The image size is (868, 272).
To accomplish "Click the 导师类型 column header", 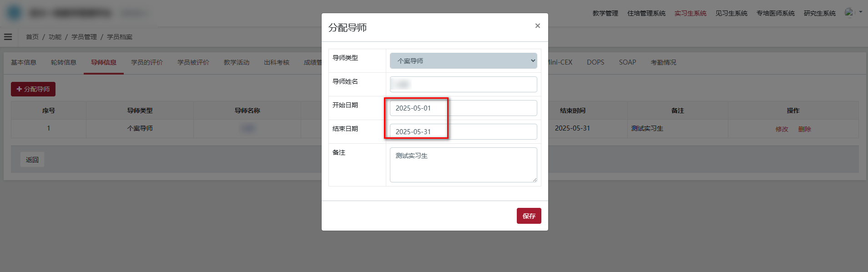I will pyautogui.click(x=140, y=111).
